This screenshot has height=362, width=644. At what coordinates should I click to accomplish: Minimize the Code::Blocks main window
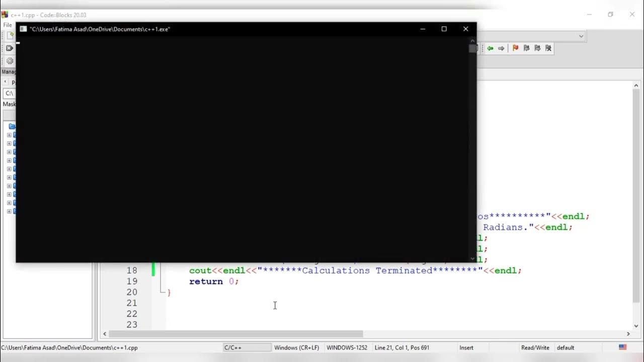[x=589, y=15]
